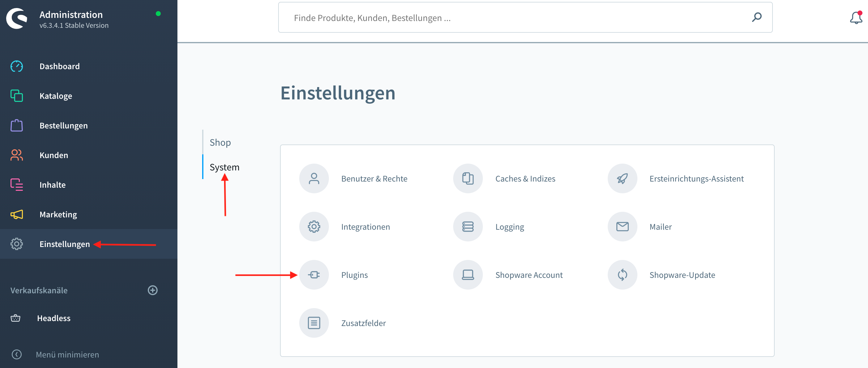This screenshot has height=368, width=868.
Task: Click the Kataloge squares icon
Action: pyautogui.click(x=16, y=96)
